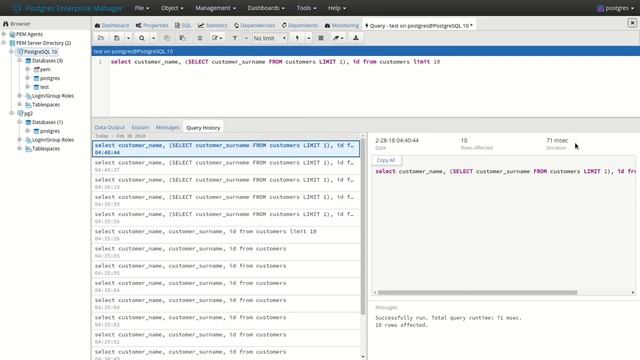Select history entry at 04:40:44

(226, 149)
